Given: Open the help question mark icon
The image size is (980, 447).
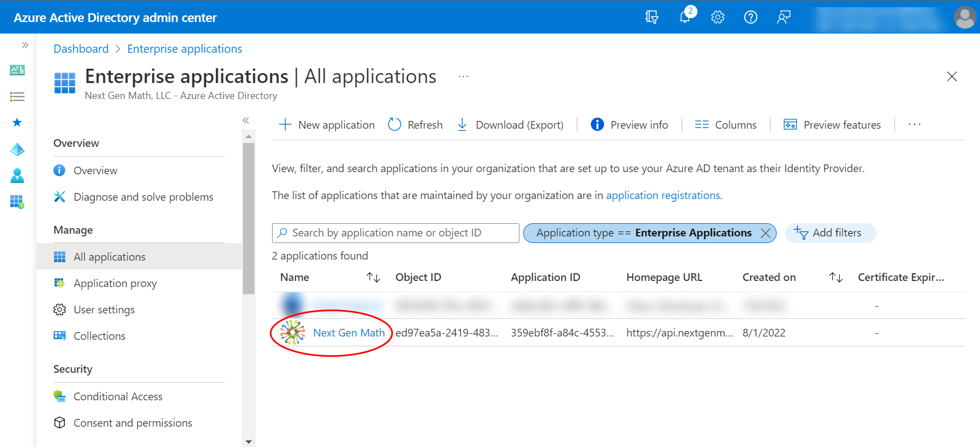Looking at the screenshot, I should point(751,17).
